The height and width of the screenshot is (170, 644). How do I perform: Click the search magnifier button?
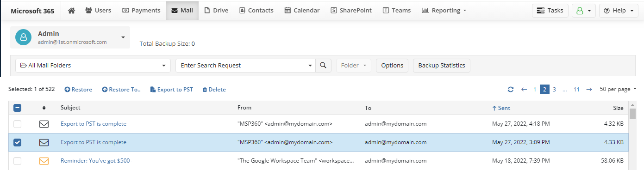pos(323,66)
